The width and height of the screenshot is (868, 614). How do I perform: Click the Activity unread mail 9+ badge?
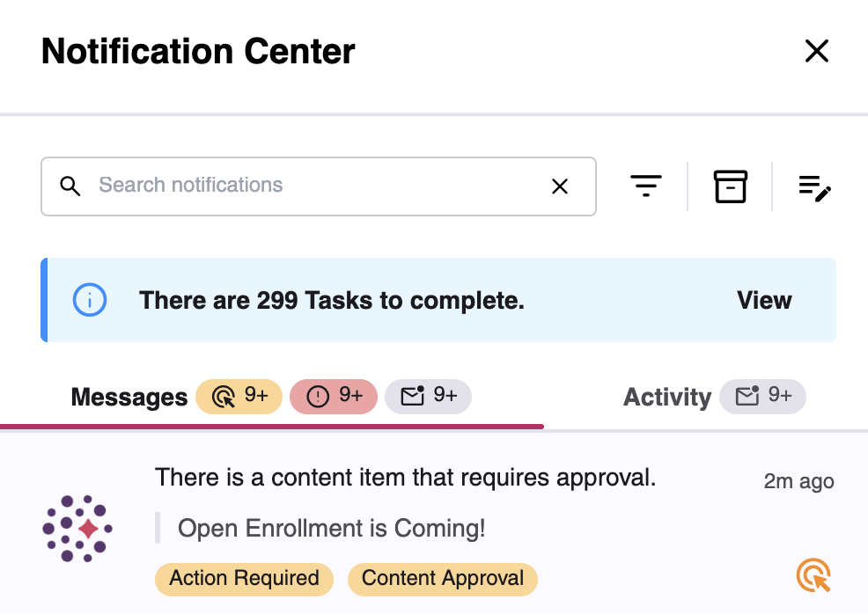click(x=763, y=396)
